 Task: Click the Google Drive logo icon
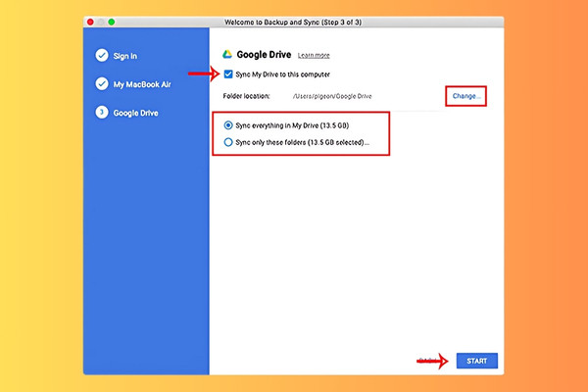[x=227, y=55]
